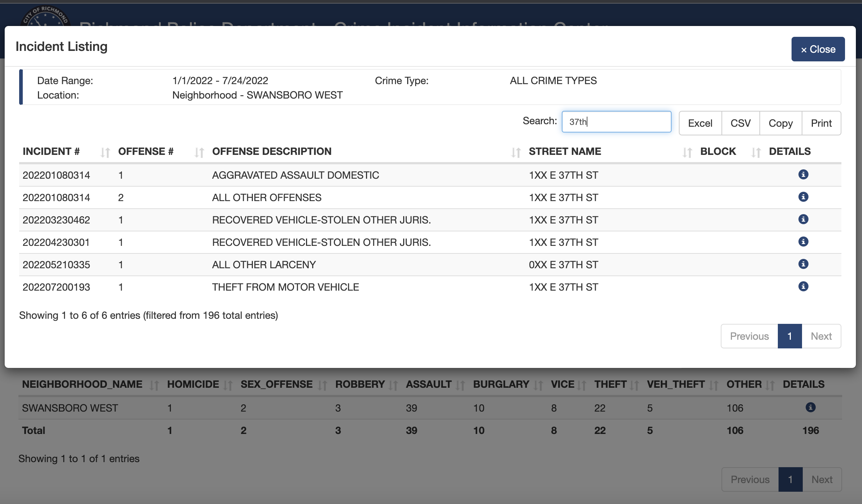Click Previous in background page pagination
Screen dimensions: 862x504
[x=750, y=479]
